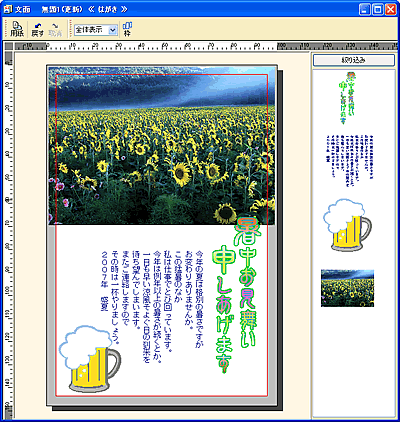Click the app icon in title bar
This screenshot has height=422, width=400.
click(7, 9)
